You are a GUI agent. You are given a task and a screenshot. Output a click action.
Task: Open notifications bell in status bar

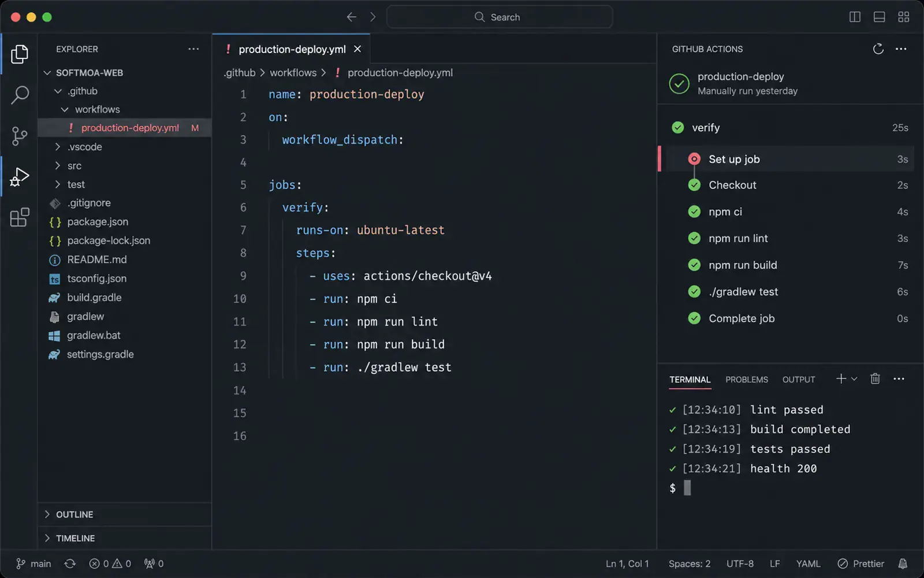pos(903,564)
